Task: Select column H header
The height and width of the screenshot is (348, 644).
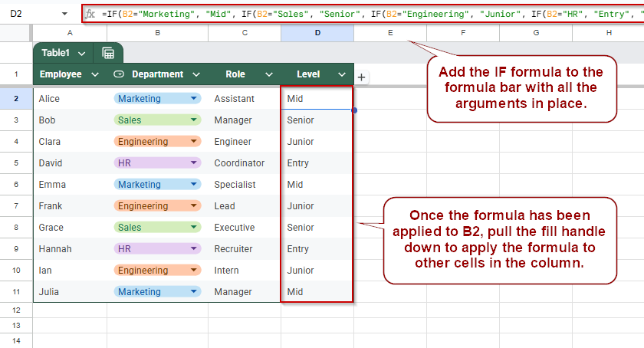Action: (x=608, y=33)
